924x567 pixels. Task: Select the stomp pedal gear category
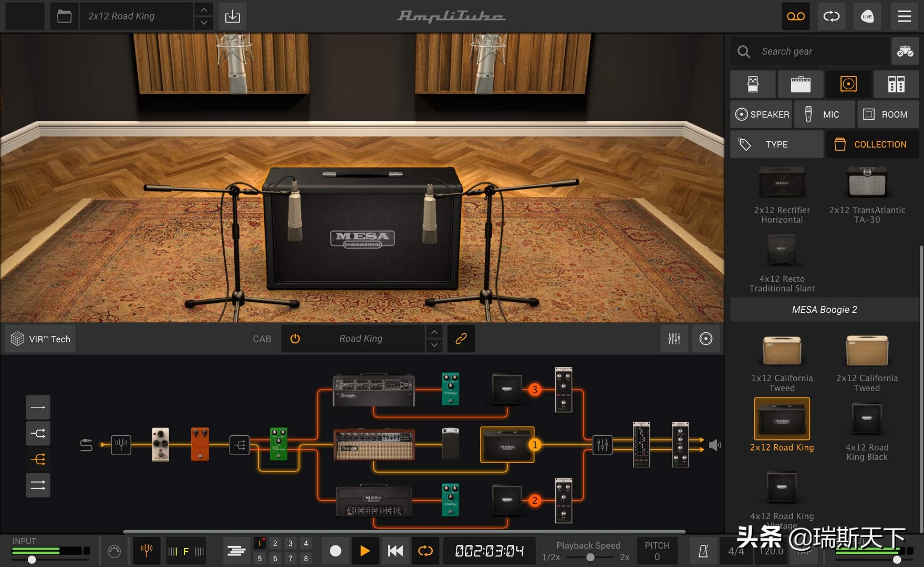click(x=753, y=84)
